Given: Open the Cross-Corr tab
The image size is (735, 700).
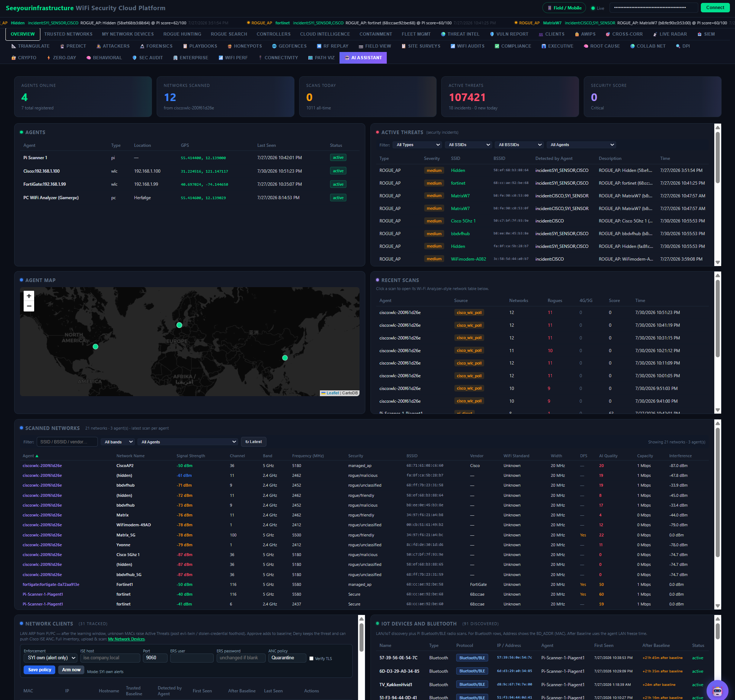Looking at the screenshot, I should pos(624,34).
